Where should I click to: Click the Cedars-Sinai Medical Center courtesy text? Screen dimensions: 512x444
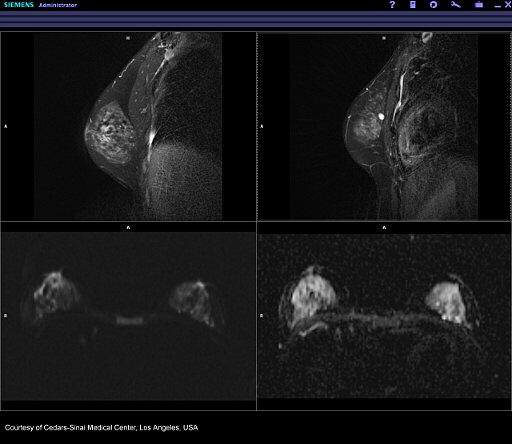coord(101,428)
